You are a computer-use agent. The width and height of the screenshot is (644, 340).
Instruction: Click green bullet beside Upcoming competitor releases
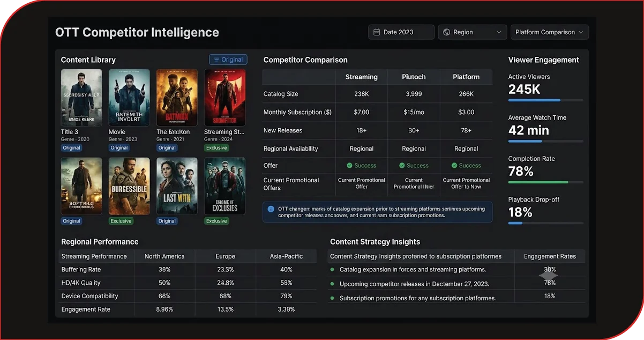pyautogui.click(x=332, y=284)
